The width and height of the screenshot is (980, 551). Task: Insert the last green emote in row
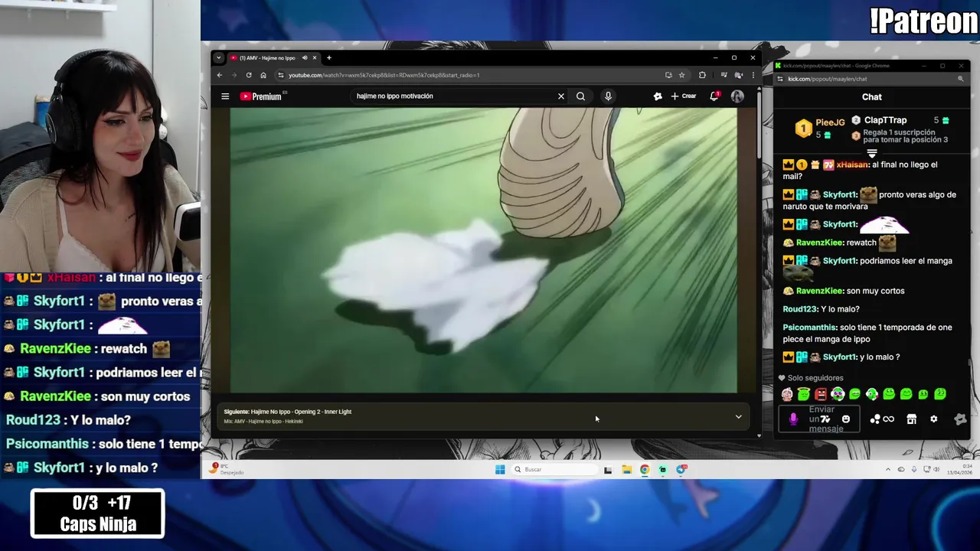(940, 394)
